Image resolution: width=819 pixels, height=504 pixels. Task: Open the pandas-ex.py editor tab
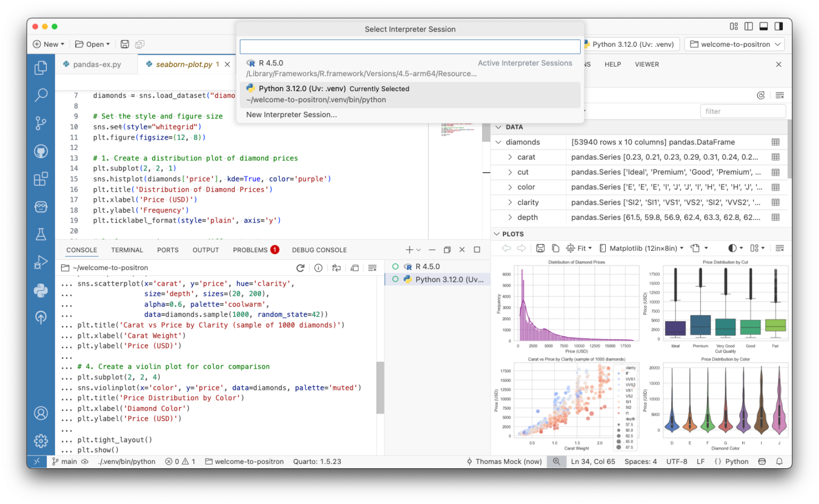coord(97,64)
